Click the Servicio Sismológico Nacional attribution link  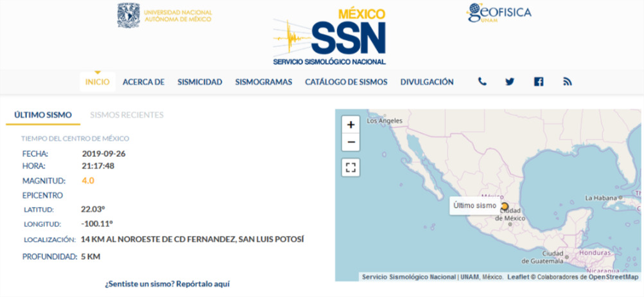click(x=409, y=277)
